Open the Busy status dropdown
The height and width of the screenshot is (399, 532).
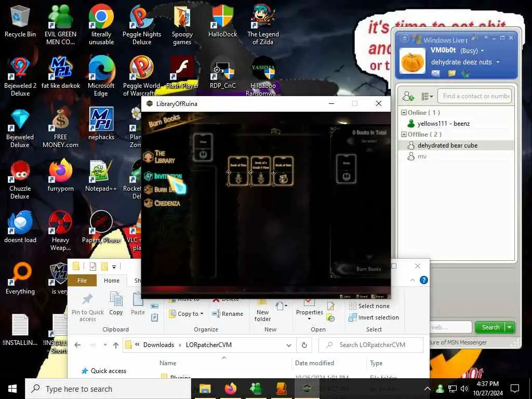tap(483, 51)
